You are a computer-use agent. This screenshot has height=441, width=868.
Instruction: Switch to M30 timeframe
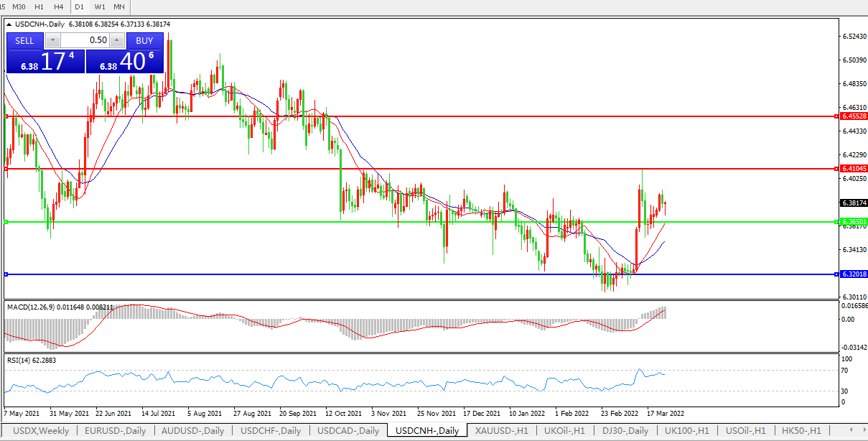[x=19, y=6]
